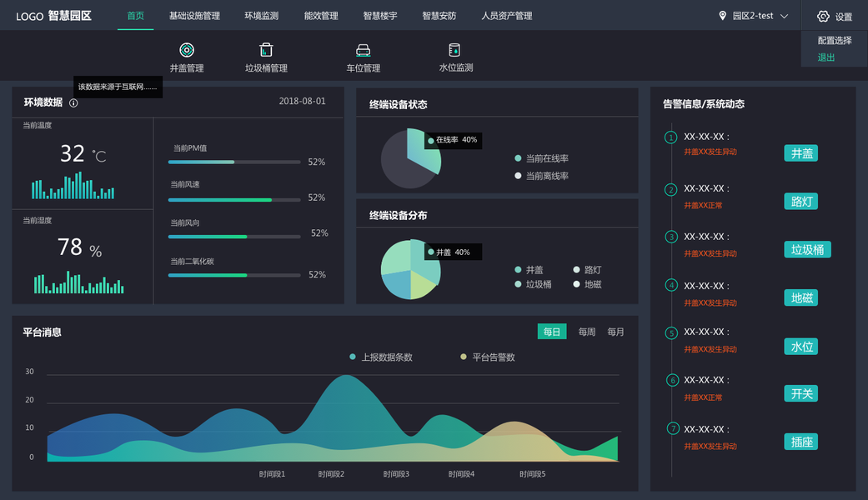
Task: Click alert number 2 circle
Action: 671,190
